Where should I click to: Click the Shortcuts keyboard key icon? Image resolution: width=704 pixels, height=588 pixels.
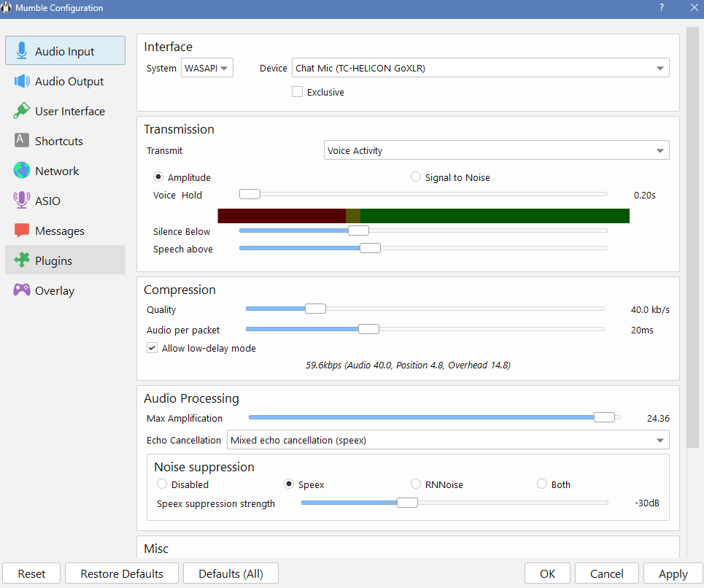(x=22, y=141)
